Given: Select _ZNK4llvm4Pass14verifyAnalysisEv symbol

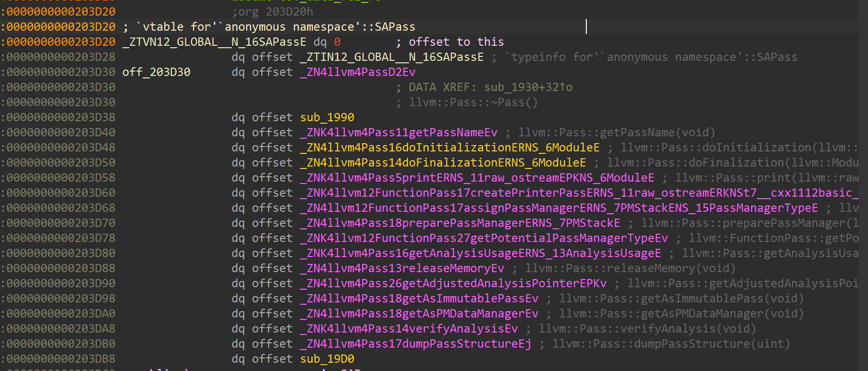Looking at the screenshot, I should point(409,329).
